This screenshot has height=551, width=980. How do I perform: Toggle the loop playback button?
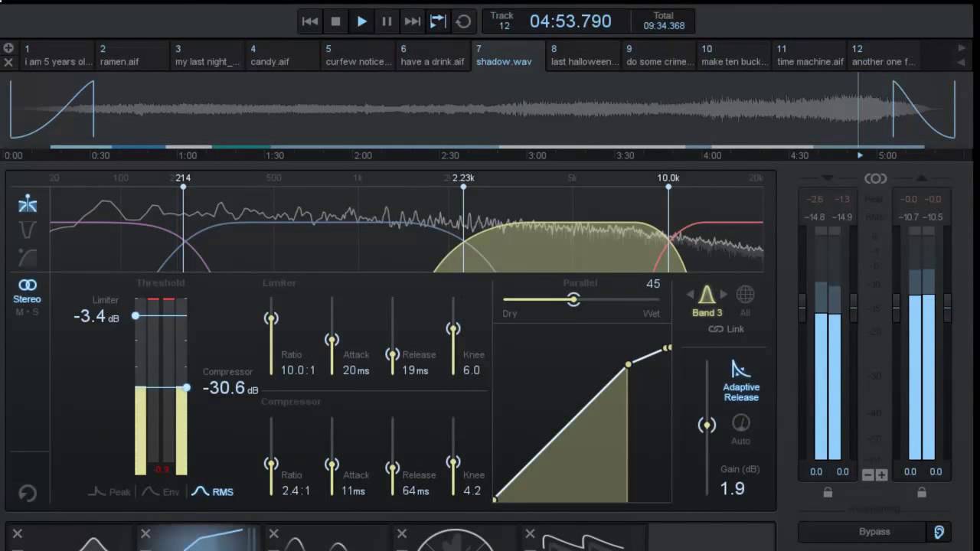click(463, 21)
